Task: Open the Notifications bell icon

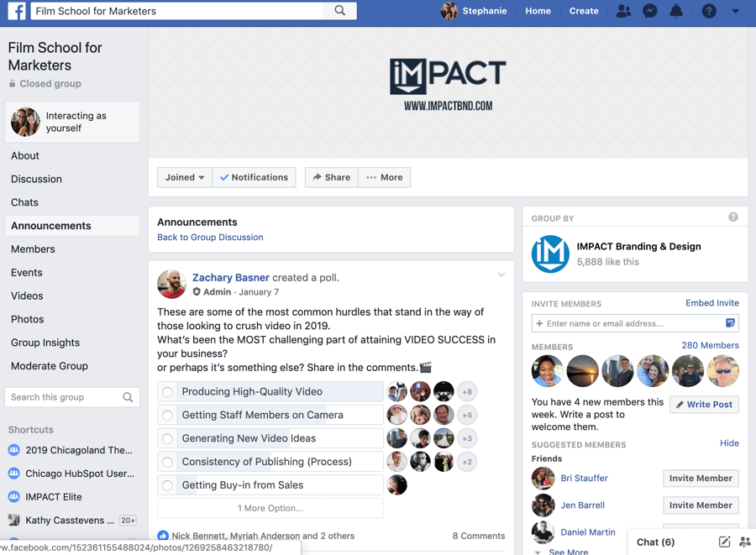Action: point(676,11)
